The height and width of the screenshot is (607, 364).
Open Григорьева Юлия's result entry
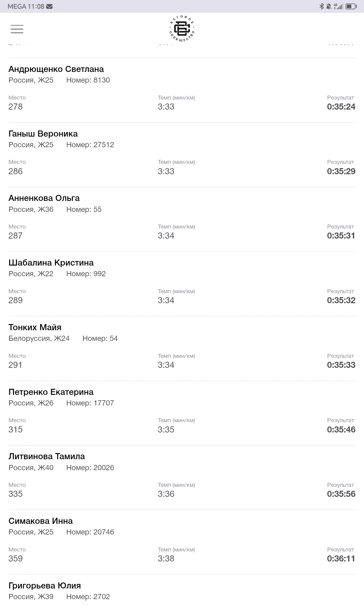coord(45,586)
